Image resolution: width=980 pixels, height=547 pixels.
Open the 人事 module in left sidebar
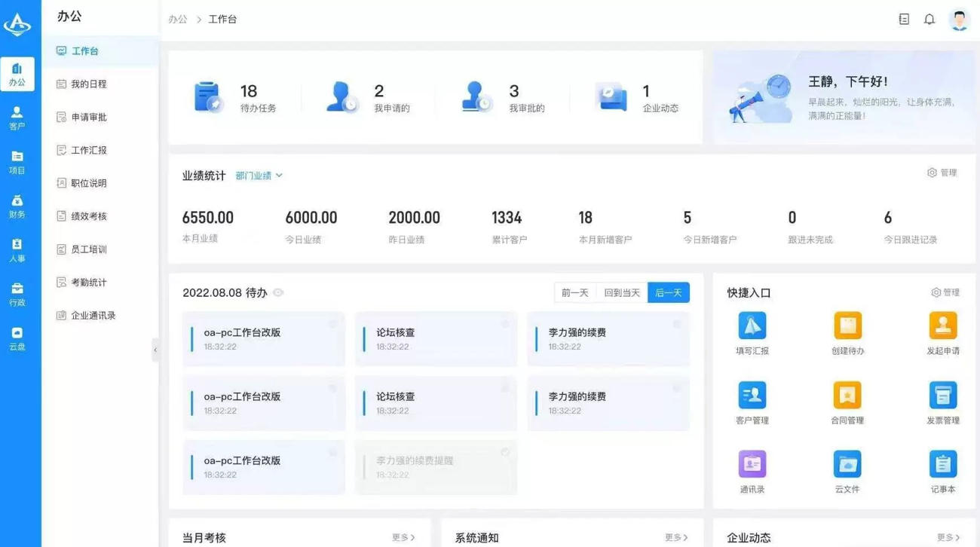(17, 250)
